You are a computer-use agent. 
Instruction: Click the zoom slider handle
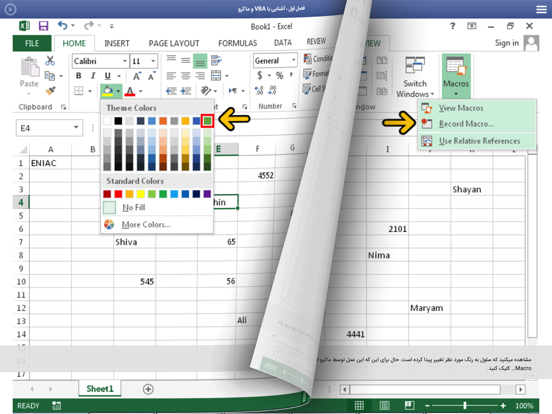point(465,406)
